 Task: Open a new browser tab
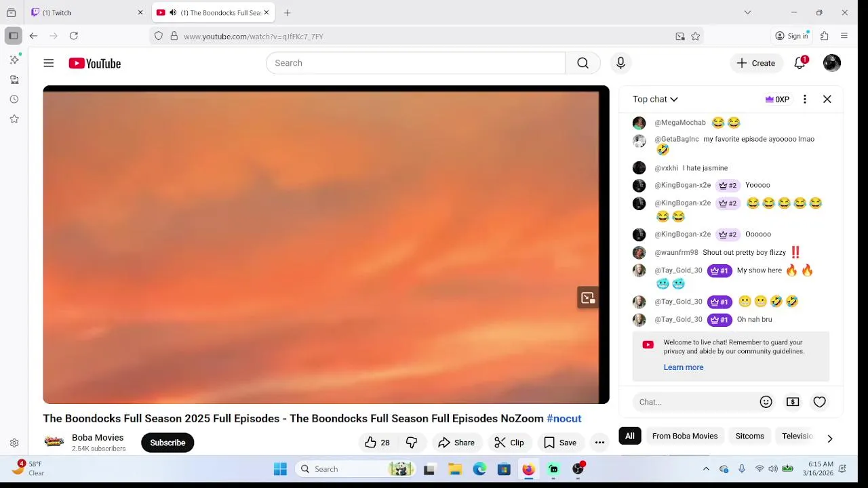pos(288,12)
